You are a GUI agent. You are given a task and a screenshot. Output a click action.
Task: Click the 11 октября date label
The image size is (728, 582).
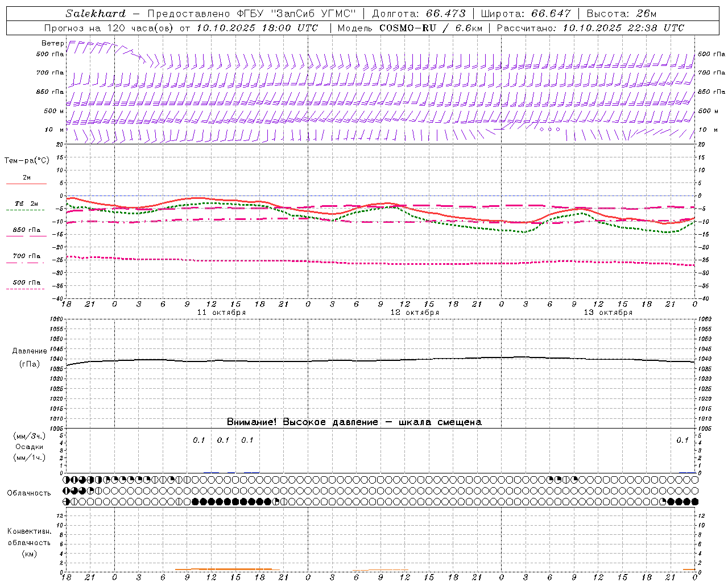(x=221, y=313)
